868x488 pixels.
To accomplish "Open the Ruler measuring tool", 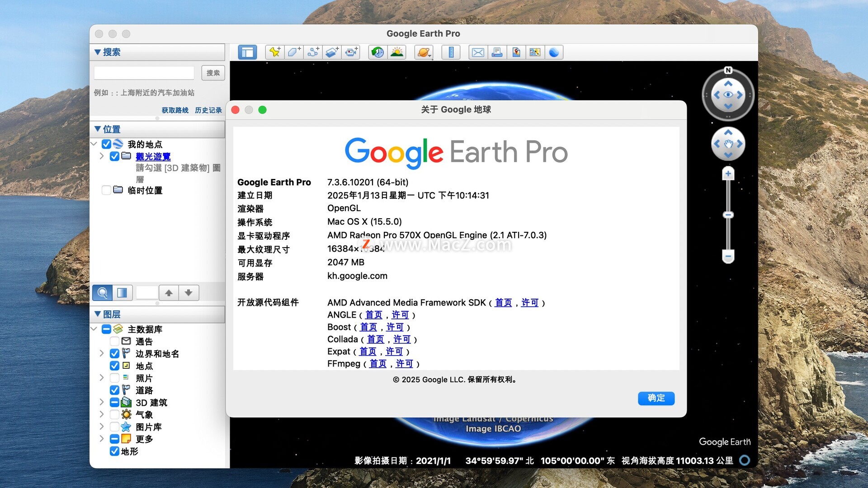I will 451,52.
